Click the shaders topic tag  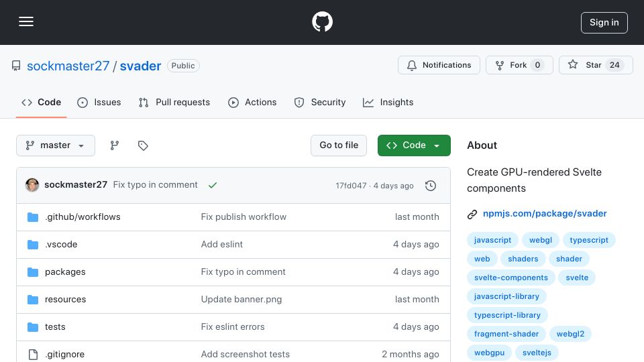tap(523, 259)
